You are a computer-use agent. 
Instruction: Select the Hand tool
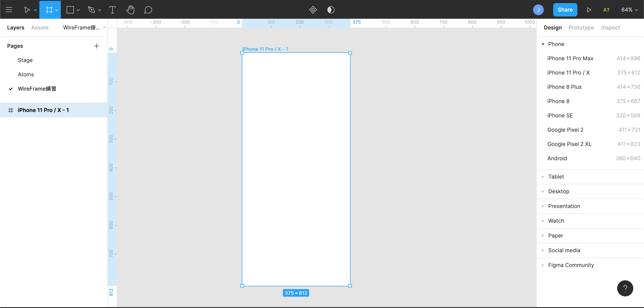coord(130,10)
